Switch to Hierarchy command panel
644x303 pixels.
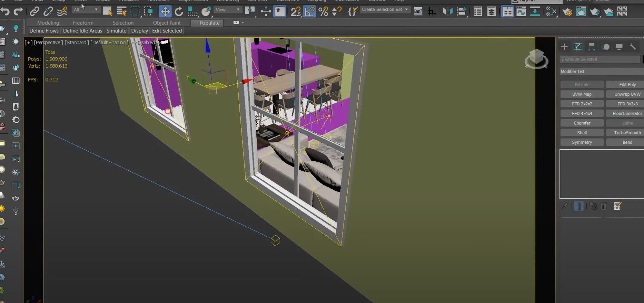(x=592, y=47)
